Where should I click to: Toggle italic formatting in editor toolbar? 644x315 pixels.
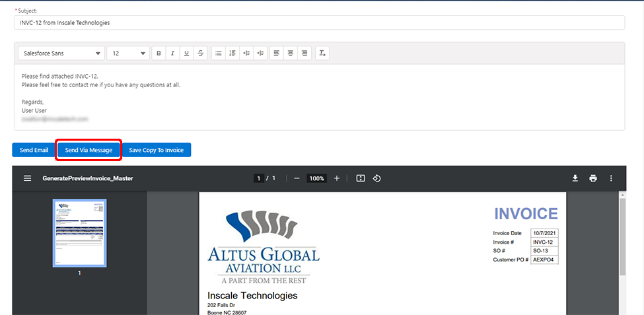point(172,53)
